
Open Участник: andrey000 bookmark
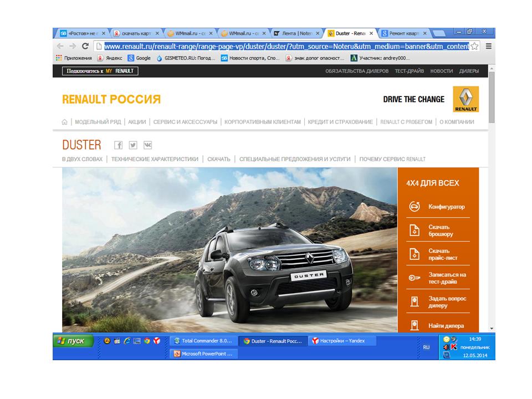pos(380,58)
